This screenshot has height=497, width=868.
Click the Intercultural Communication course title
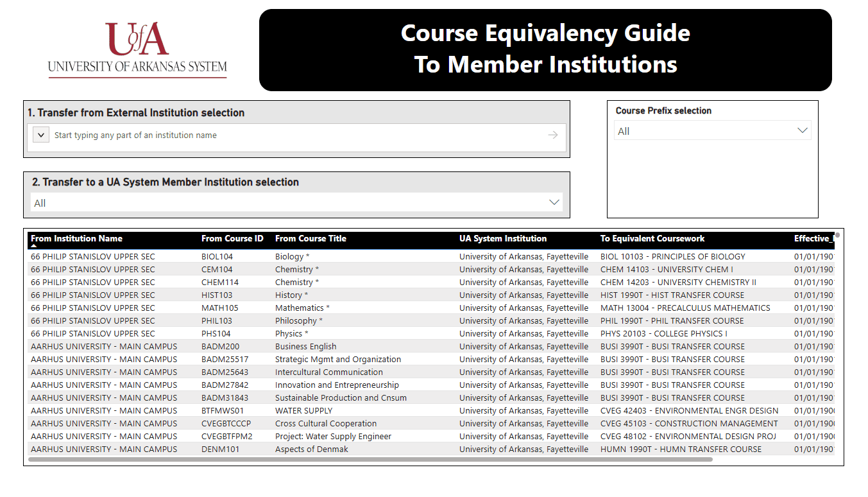click(x=329, y=372)
